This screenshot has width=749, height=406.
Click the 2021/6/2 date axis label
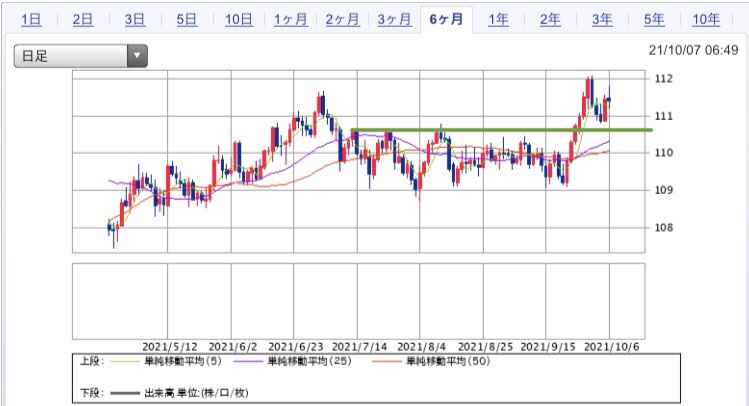coord(233,347)
